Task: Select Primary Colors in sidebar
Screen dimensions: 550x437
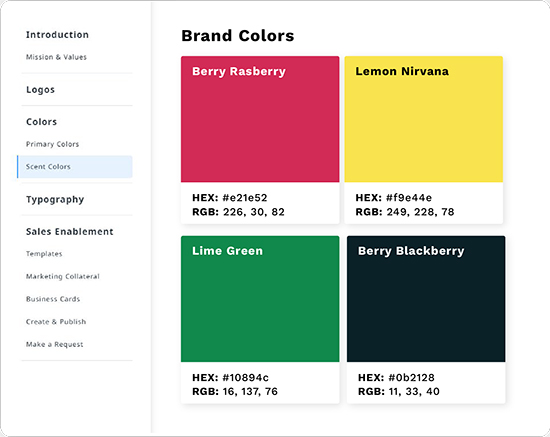Action: 52,144
